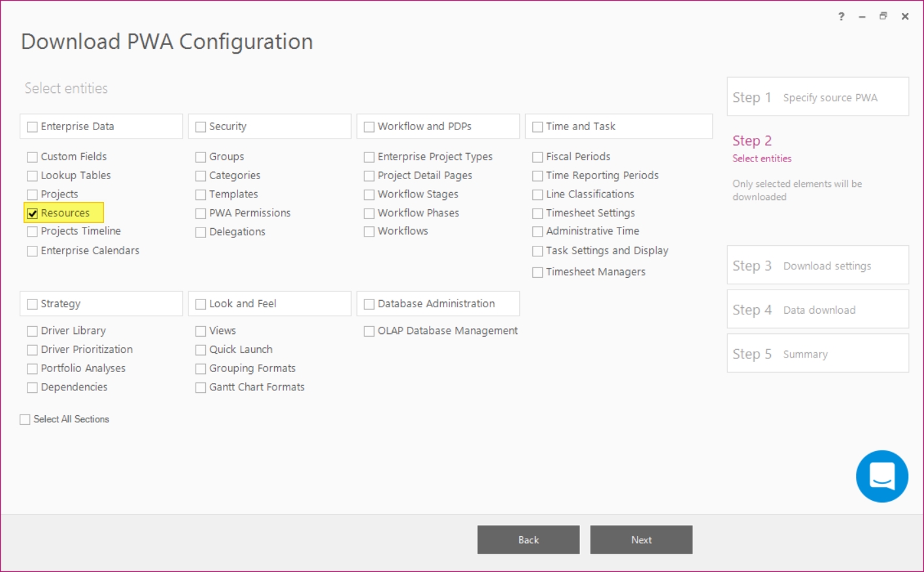The height and width of the screenshot is (572, 924).
Task: Tick Look and Feel section checkbox
Action: coord(201,304)
